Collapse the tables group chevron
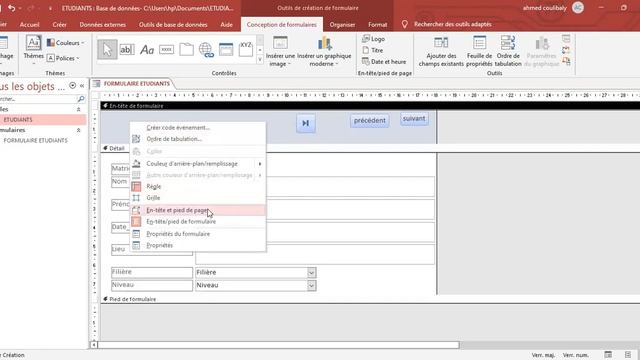The height and width of the screenshot is (360, 640). [78, 109]
